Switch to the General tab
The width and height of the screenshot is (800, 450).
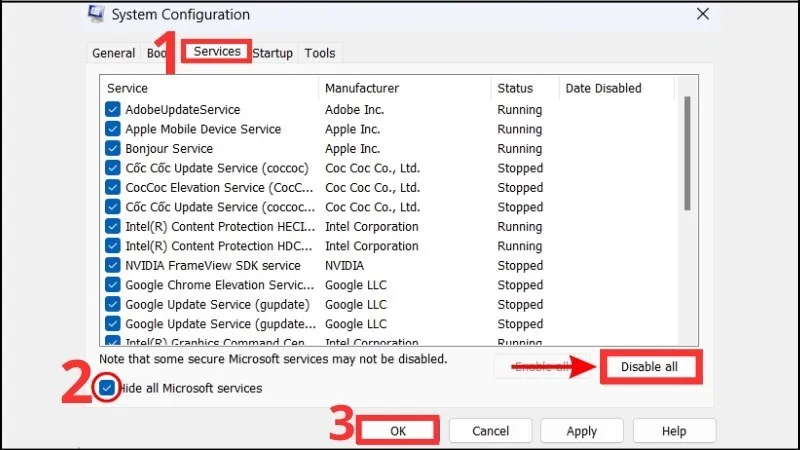[113, 53]
